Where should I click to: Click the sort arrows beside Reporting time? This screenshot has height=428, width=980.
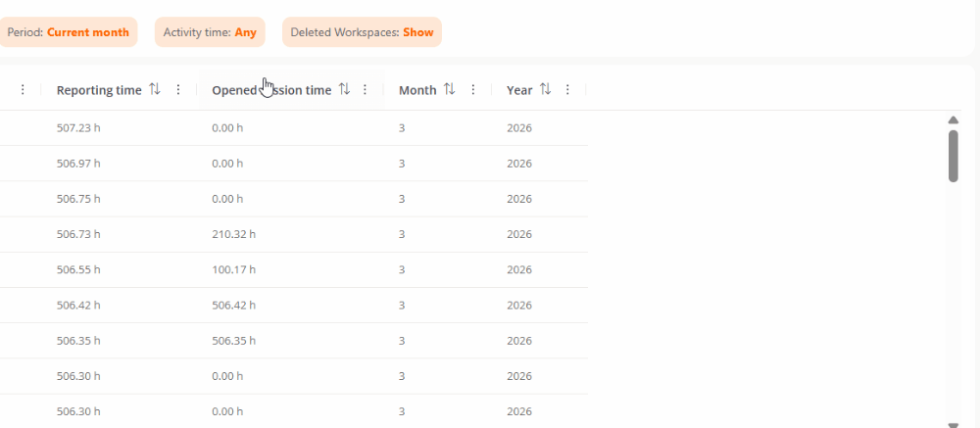point(155,89)
